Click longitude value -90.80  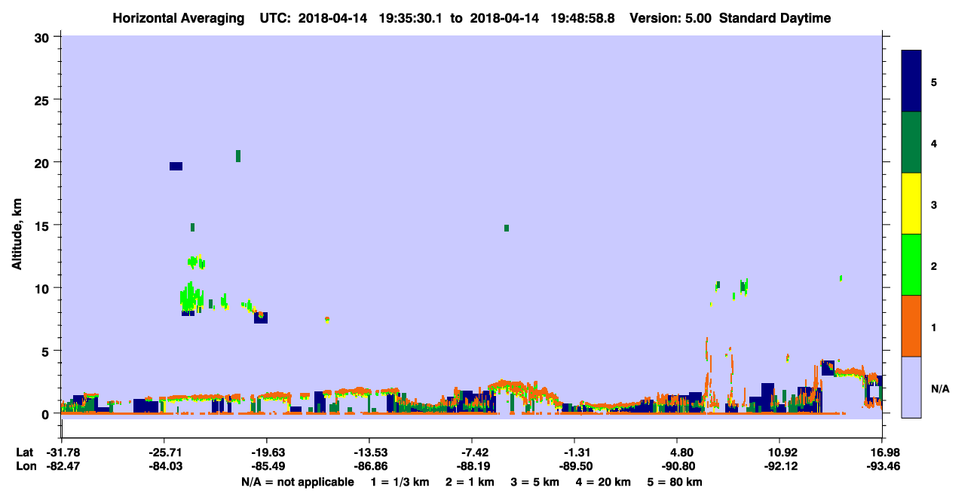pyautogui.click(x=677, y=467)
